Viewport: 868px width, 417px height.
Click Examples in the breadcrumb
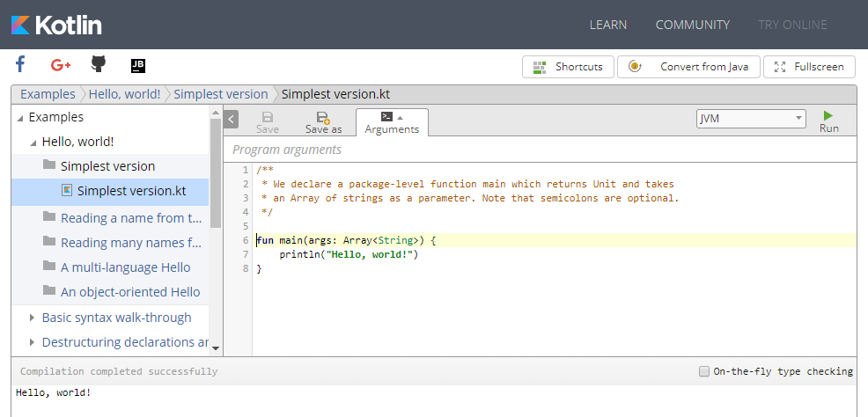pyautogui.click(x=48, y=94)
